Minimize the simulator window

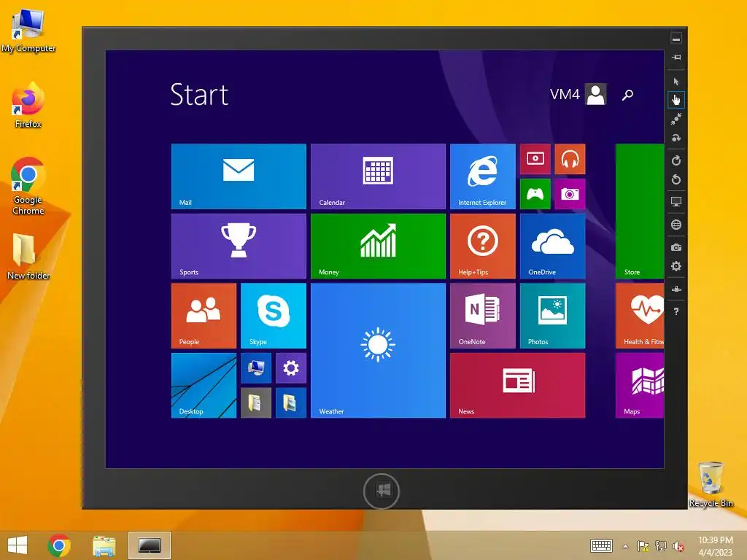pos(676,39)
